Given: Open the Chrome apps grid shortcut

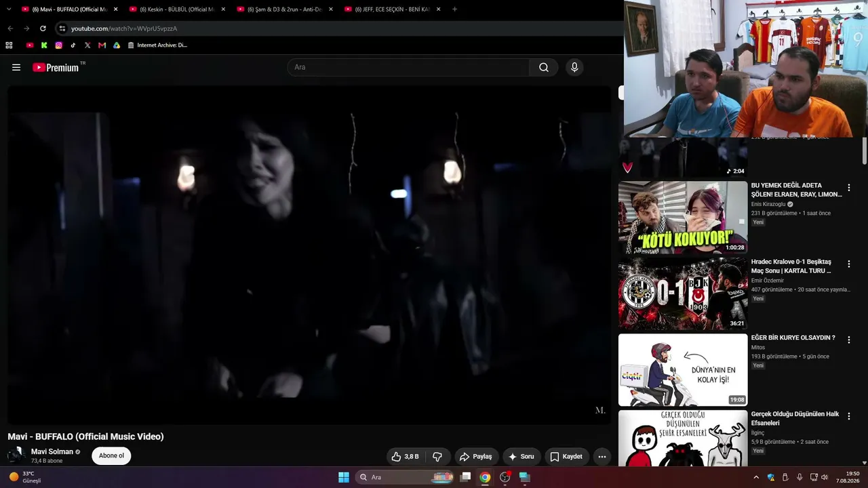Looking at the screenshot, I should pyautogui.click(x=9, y=45).
